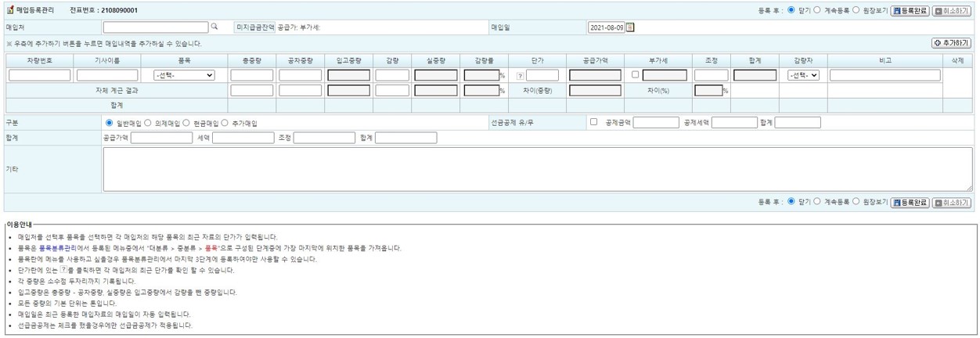Open the 감량자 -선택- dropdown
Image resolution: width=980 pixels, height=338 pixels.
(803, 76)
